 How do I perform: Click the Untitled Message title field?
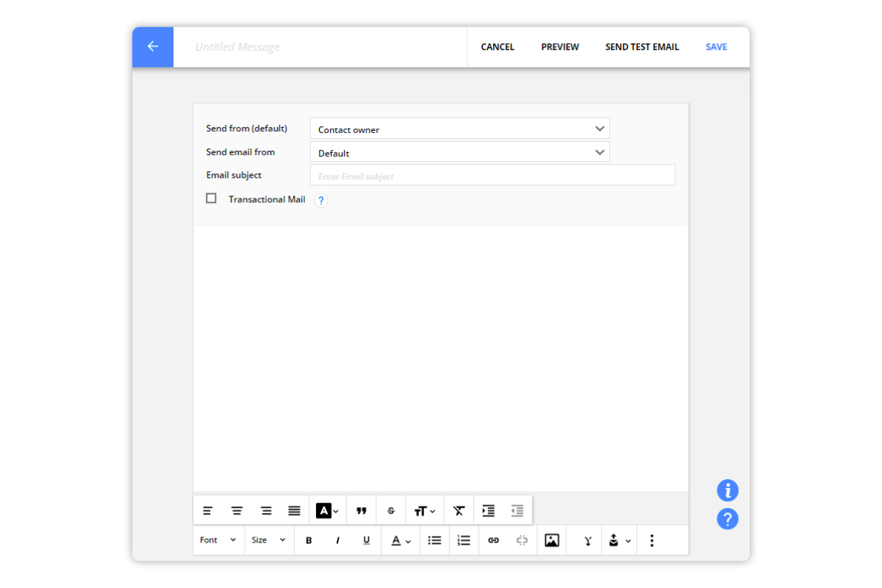click(320, 47)
